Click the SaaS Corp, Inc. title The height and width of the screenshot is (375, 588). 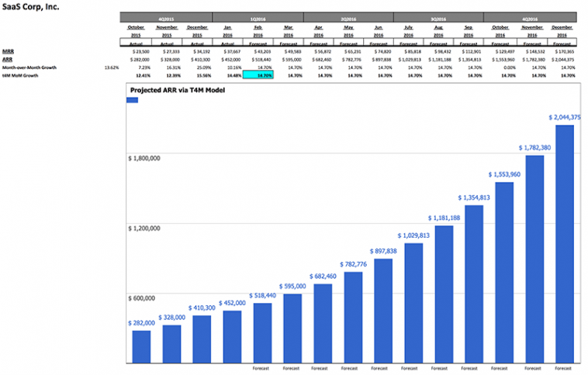tap(29, 5)
